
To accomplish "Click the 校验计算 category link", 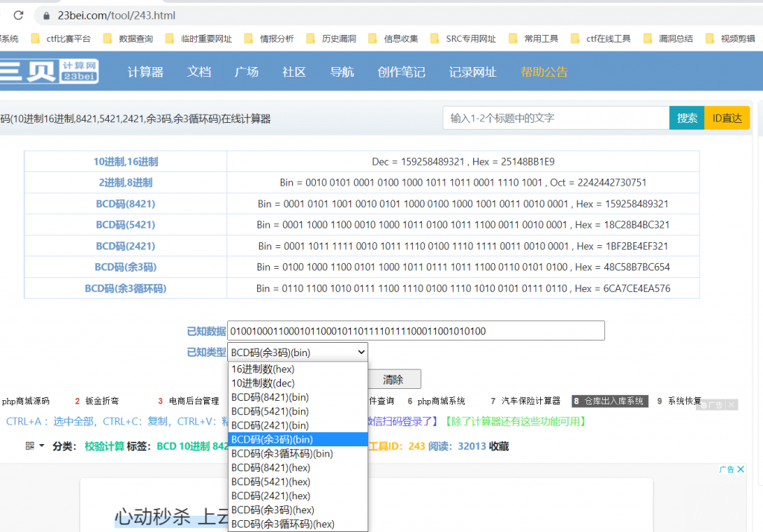I will click(104, 446).
